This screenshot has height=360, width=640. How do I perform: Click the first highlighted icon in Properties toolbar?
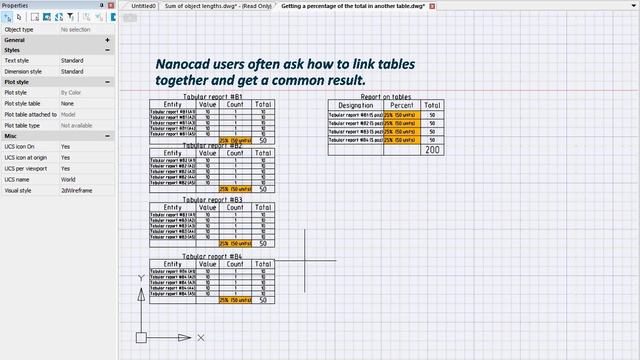(x=7, y=17)
